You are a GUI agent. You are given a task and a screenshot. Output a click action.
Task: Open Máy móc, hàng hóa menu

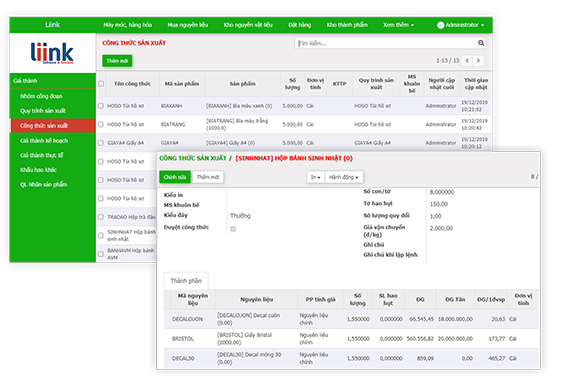coord(127,25)
